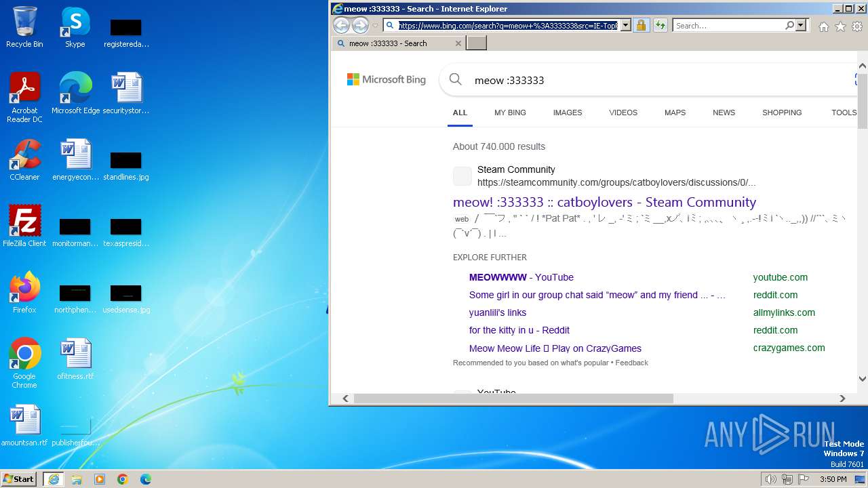Click the Steam Community site favicon
Viewport: 868px width, 488px height.
tap(462, 176)
